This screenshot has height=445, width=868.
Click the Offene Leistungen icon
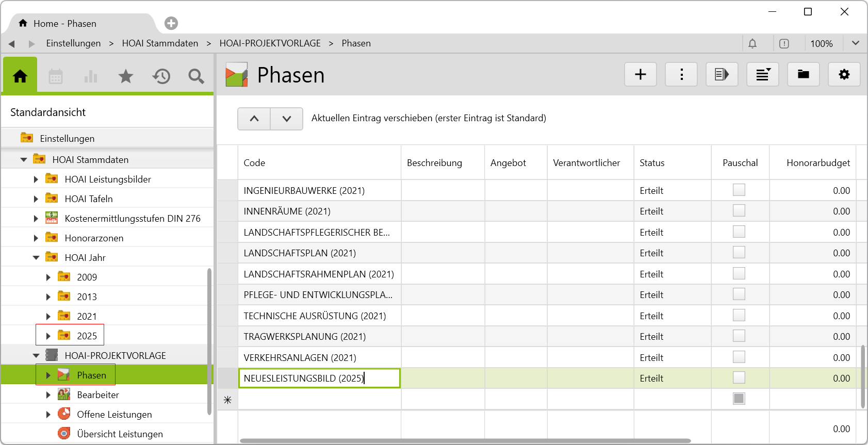pyautogui.click(x=64, y=414)
